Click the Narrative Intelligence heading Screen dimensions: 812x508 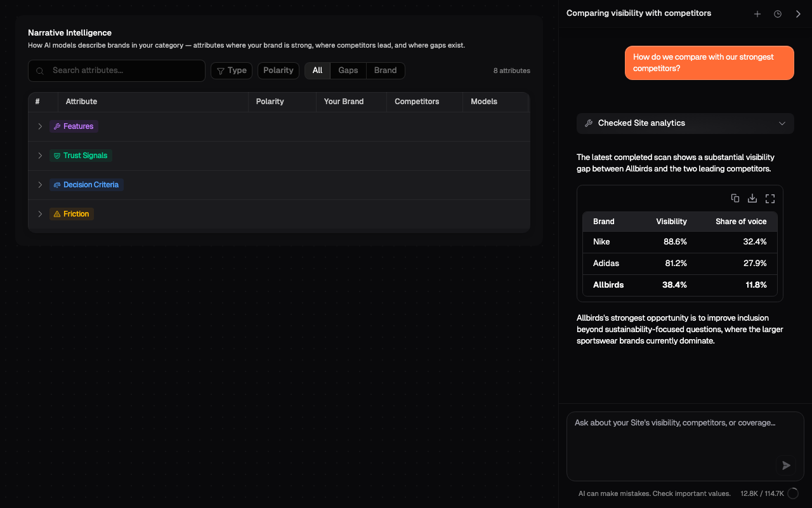point(70,33)
